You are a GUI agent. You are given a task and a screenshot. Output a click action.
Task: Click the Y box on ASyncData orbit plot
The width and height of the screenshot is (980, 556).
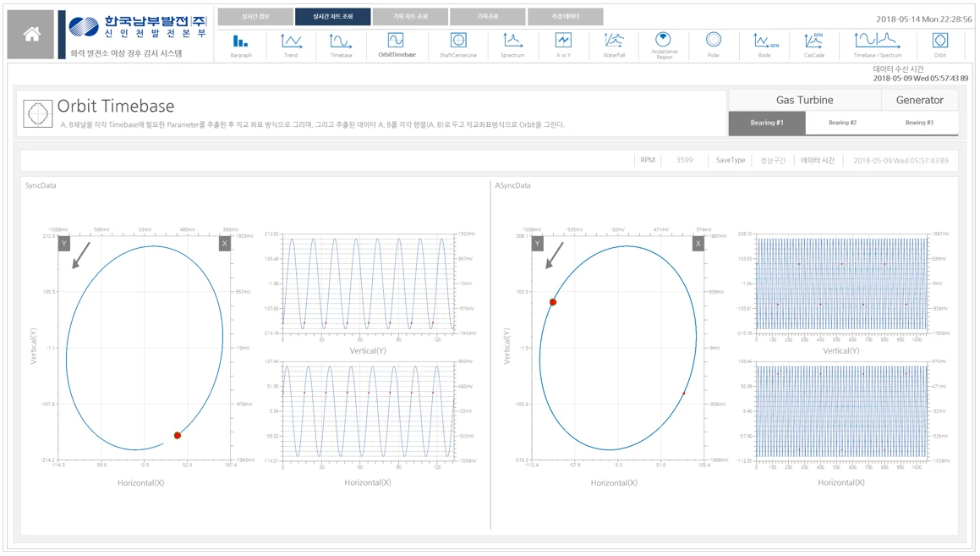pyautogui.click(x=538, y=243)
